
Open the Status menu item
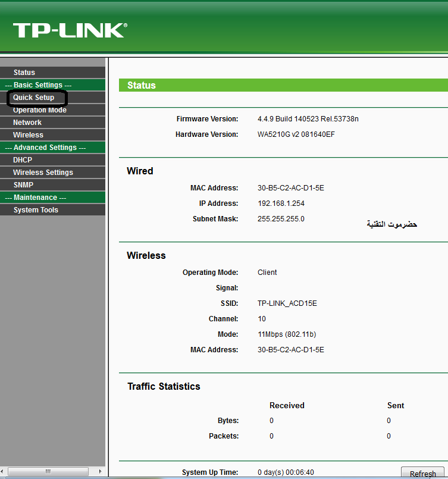coord(24,73)
